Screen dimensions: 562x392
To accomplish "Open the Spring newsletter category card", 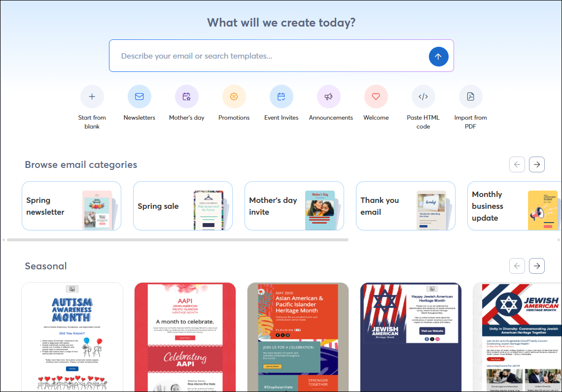I will [x=71, y=206].
